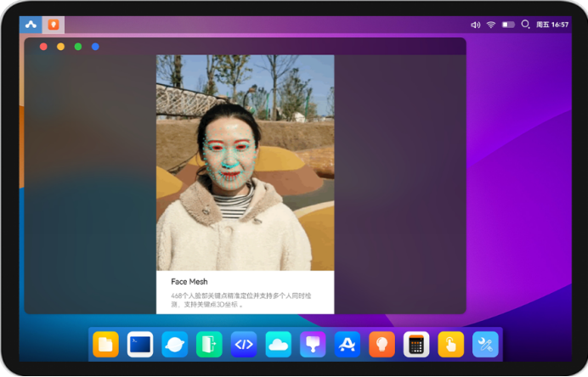
Task: Launch the yellow Files app from the dock
Action: click(105, 344)
